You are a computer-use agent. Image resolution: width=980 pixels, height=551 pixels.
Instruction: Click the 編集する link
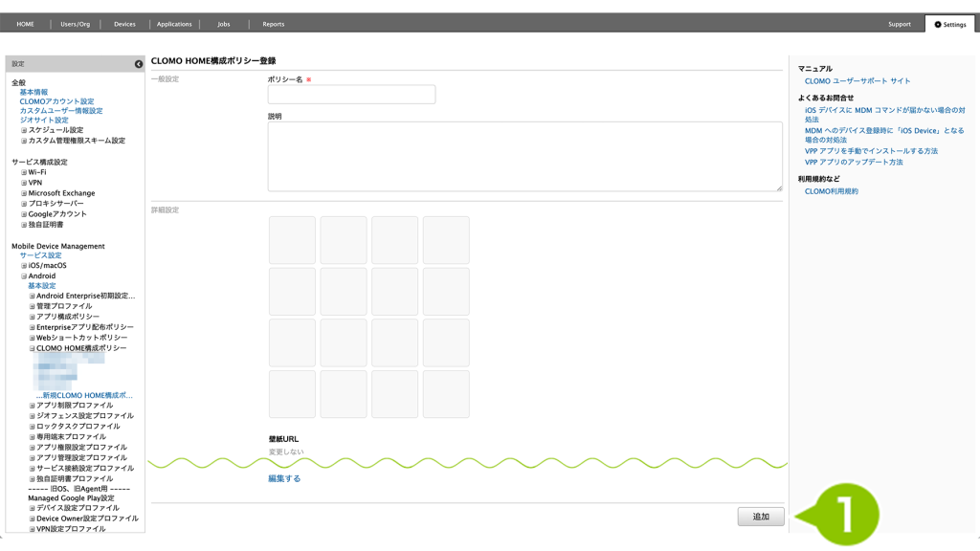pos(284,478)
